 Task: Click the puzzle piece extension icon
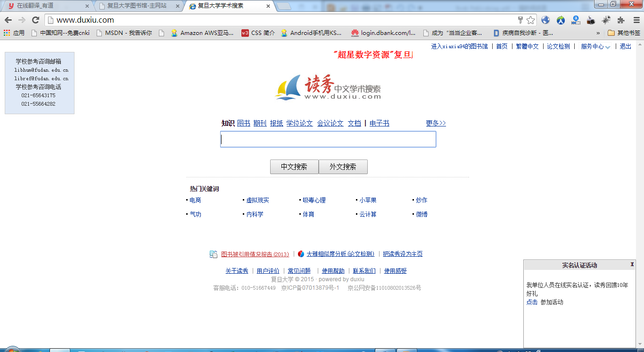click(x=621, y=20)
